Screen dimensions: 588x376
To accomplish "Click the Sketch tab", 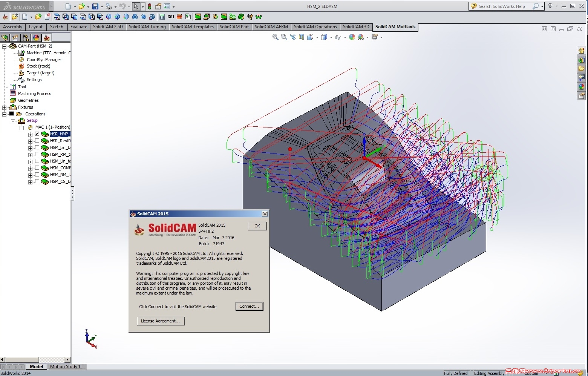I will (57, 27).
